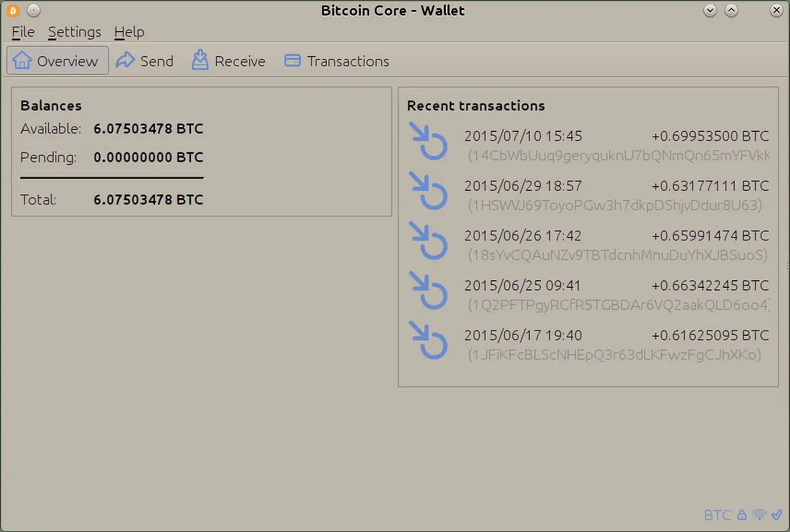Click the BTC unit selector in the status bar
The width and height of the screenshot is (790, 532).
(717, 515)
